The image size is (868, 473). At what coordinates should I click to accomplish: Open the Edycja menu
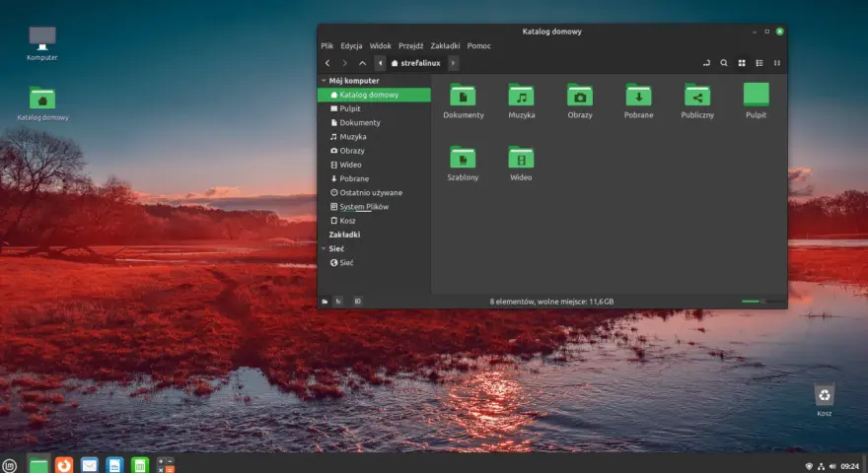pos(351,46)
